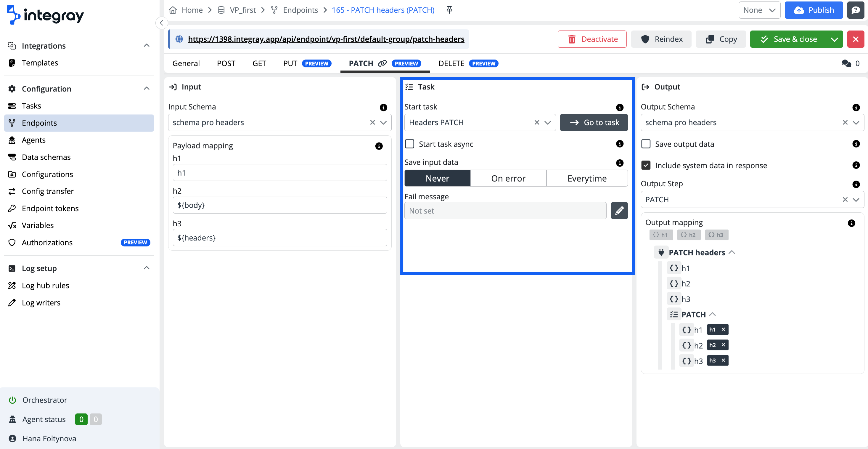Collapse the PATCH headers tree node
This screenshot has height=449, width=868.
732,252
